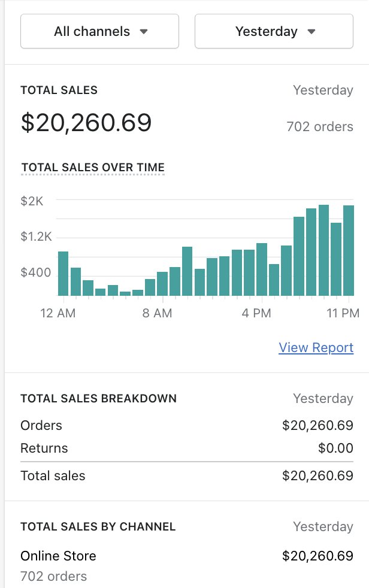The height and width of the screenshot is (588, 369).
Task: Open the Yesterday date range dropdown
Action: 274,32
